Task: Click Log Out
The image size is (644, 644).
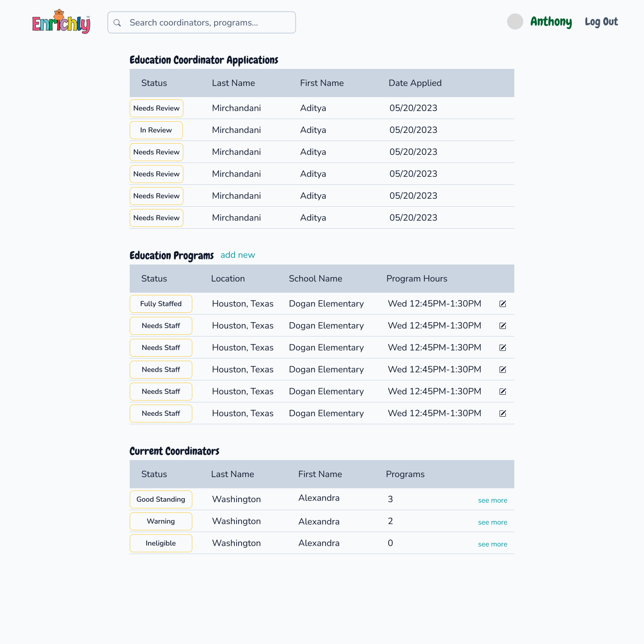Action: point(601,21)
